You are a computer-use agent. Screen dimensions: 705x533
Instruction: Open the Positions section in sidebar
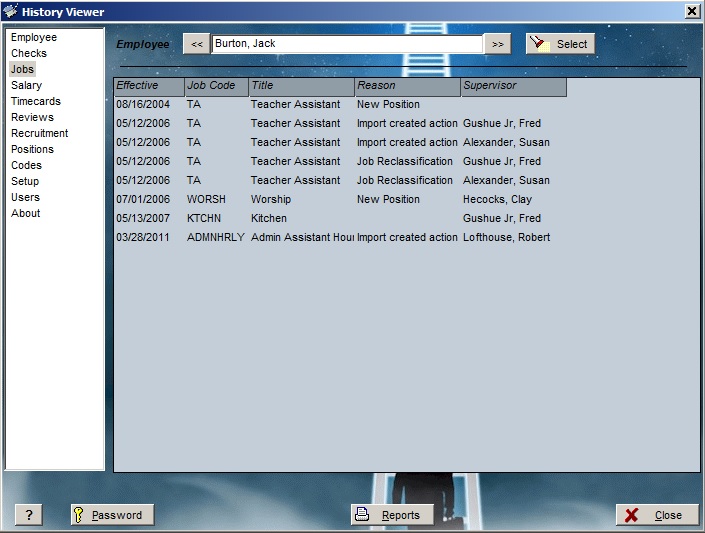tap(32, 149)
